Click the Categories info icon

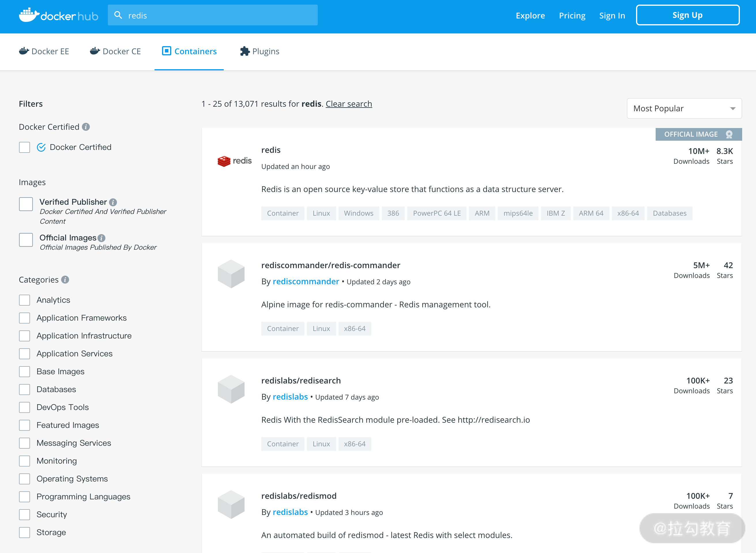click(x=65, y=279)
